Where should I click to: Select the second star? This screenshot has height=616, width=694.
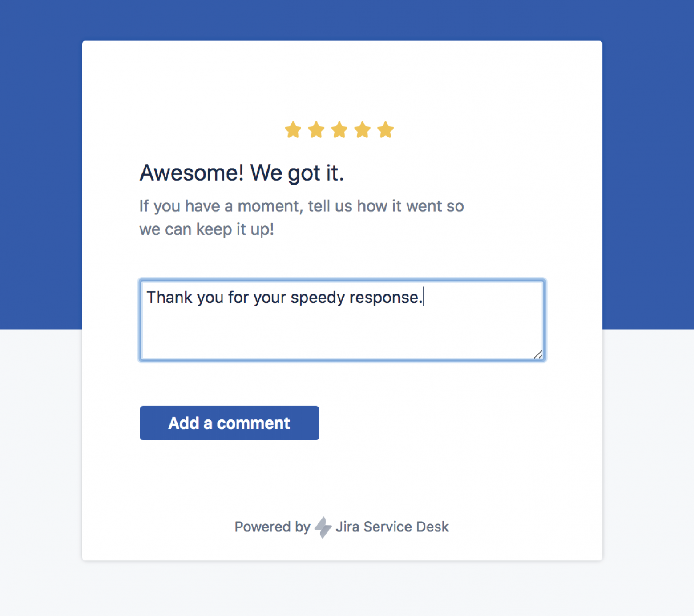tap(317, 129)
